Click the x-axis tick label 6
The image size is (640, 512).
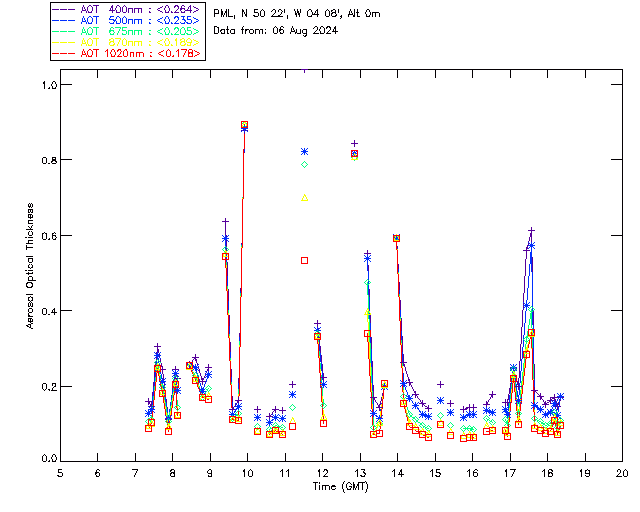[98, 473]
